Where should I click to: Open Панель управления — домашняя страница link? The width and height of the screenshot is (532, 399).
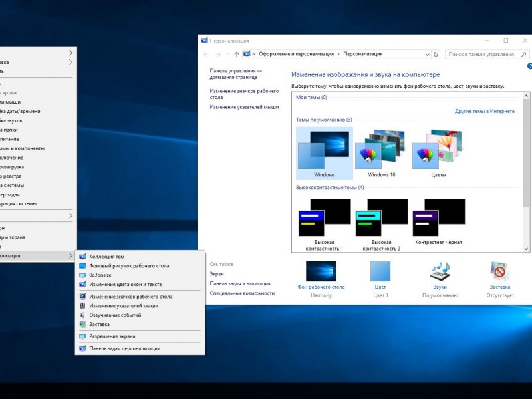coord(235,74)
